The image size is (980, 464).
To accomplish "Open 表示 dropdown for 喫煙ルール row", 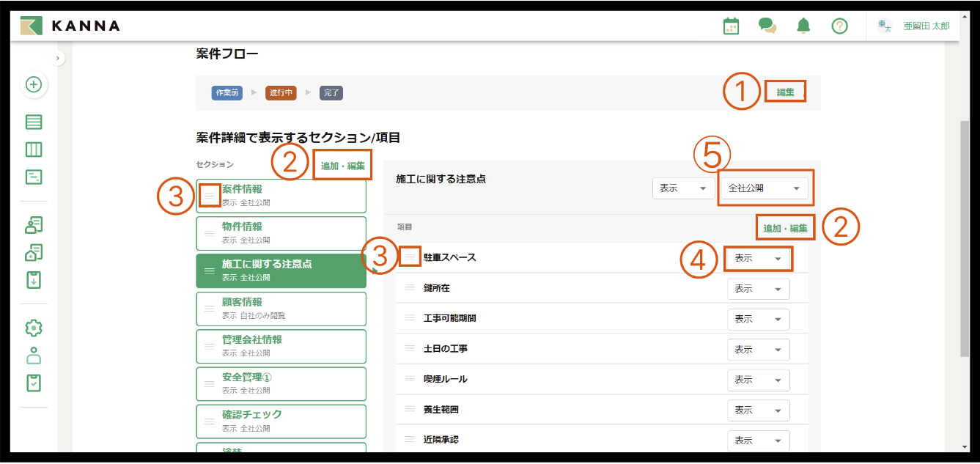I will 758,380.
